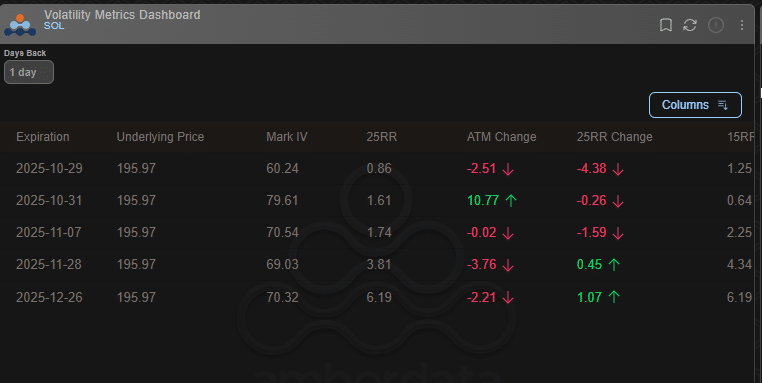Click underlying price in 2025-10-29 row
Viewport: 762px width, 383px height.
pyautogui.click(x=136, y=169)
